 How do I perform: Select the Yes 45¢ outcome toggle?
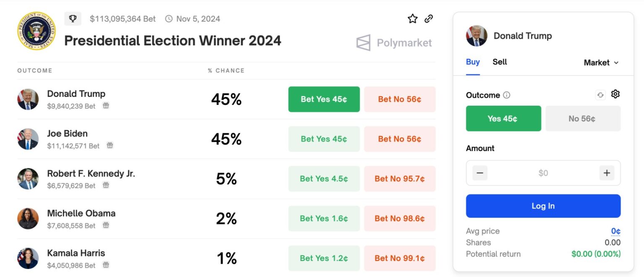click(503, 118)
